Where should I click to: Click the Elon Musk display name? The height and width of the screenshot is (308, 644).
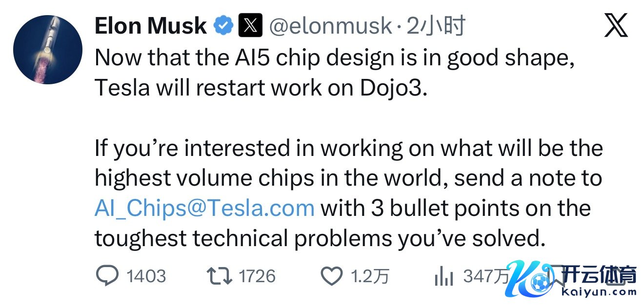pos(151,26)
